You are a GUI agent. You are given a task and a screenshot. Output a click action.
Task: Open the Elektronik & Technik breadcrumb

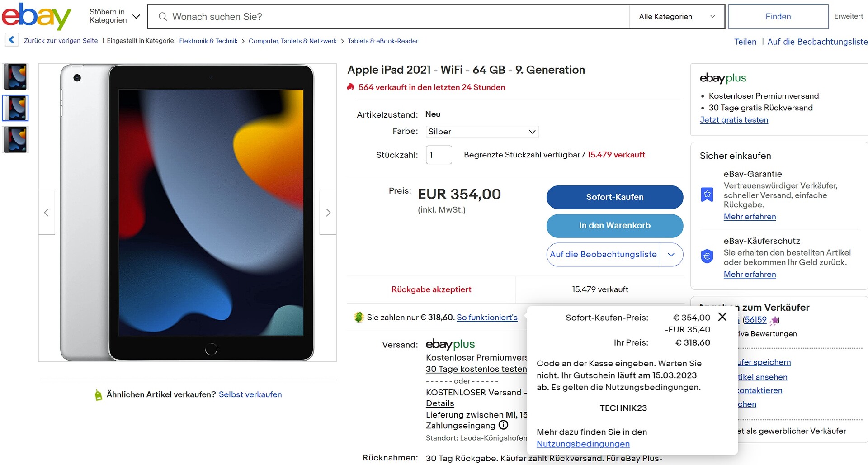click(x=208, y=41)
